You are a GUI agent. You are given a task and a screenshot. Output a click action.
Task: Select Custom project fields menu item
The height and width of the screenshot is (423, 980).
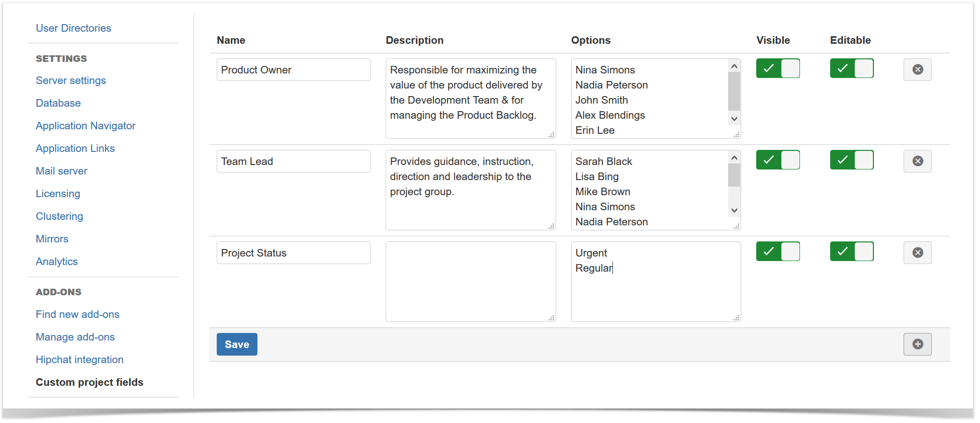pos(90,382)
